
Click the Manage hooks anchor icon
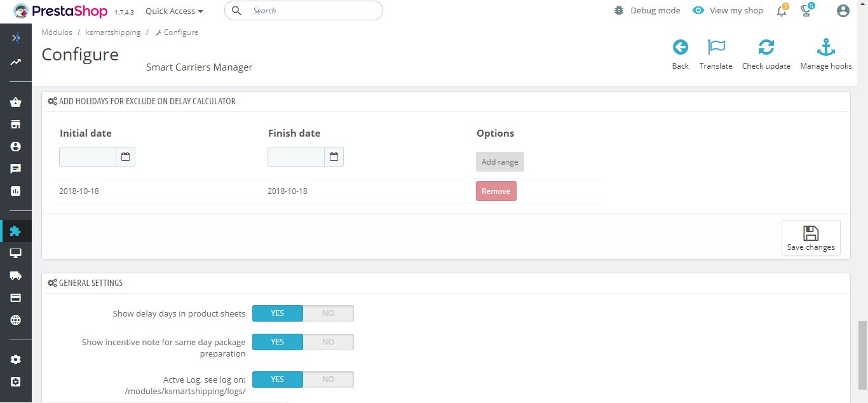tap(825, 47)
